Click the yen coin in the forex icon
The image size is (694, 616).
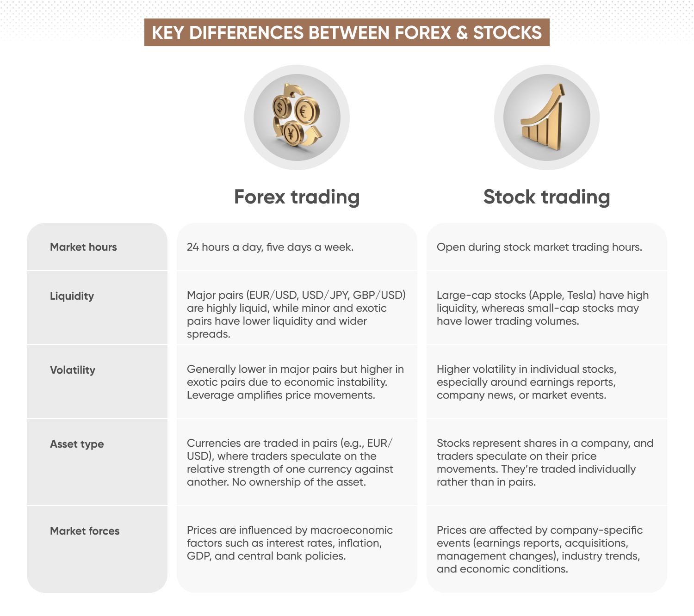(291, 134)
